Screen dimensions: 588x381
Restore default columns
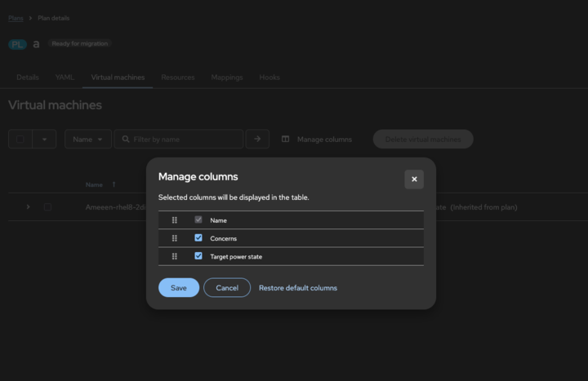click(x=298, y=288)
